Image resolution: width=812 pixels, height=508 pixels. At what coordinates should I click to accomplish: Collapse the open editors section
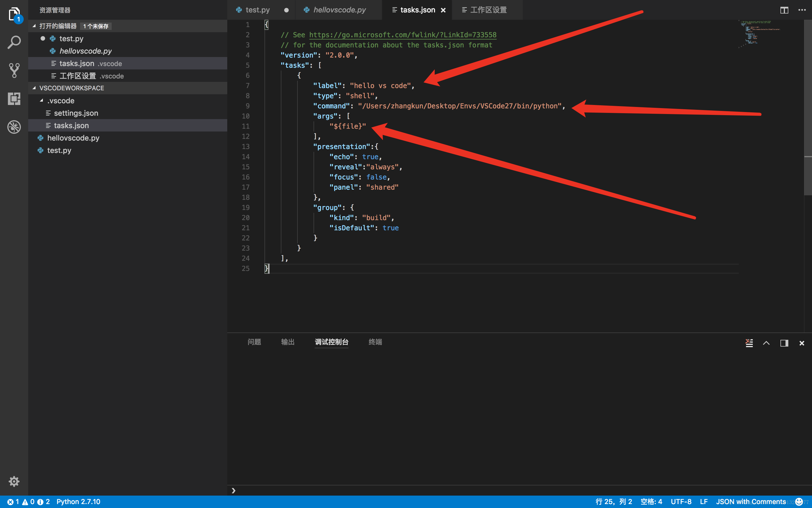tap(34, 26)
